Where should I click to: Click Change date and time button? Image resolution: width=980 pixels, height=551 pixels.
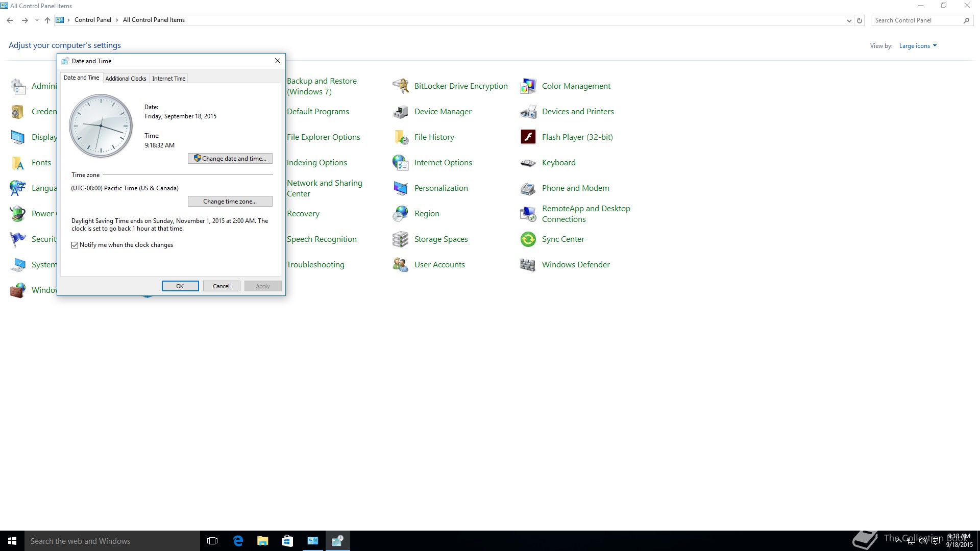tap(230, 159)
